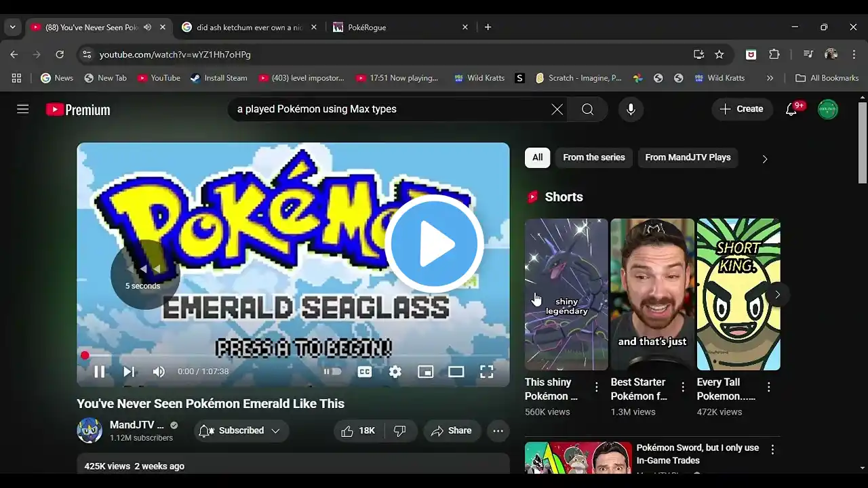Show hidden bookmarks with chevron

pyautogui.click(x=770, y=78)
